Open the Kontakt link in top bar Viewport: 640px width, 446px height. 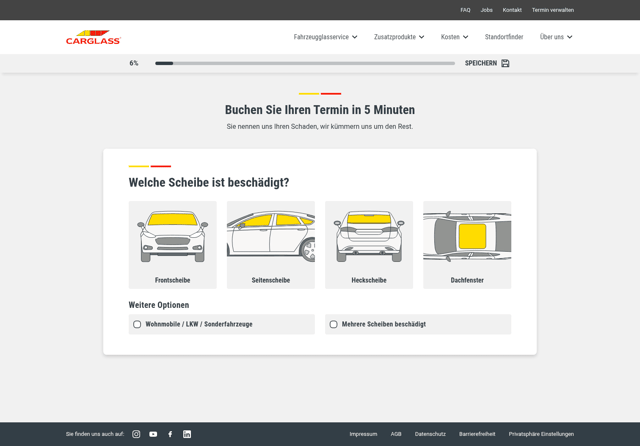click(x=512, y=10)
